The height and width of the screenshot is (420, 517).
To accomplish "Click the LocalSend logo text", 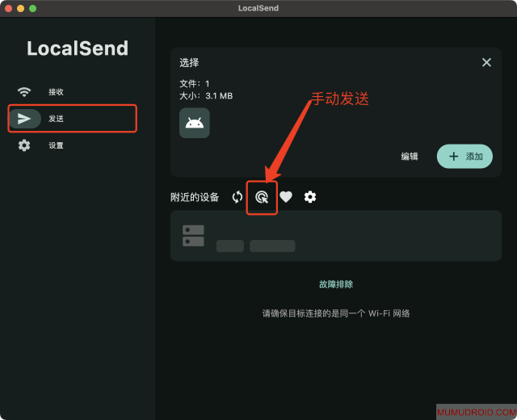I will [78, 48].
